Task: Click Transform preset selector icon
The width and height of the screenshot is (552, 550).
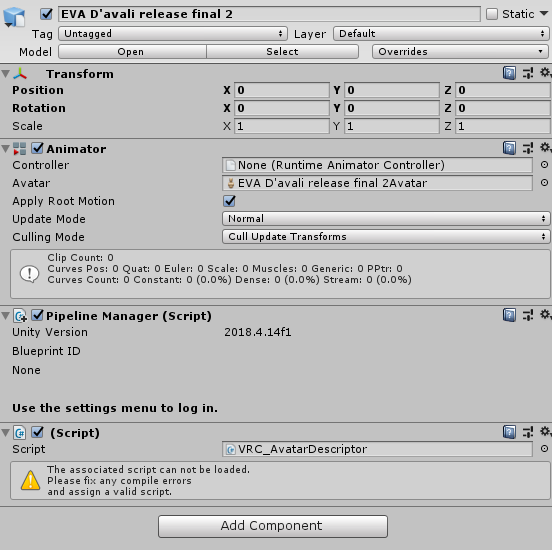Action: pyautogui.click(x=527, y=73)
